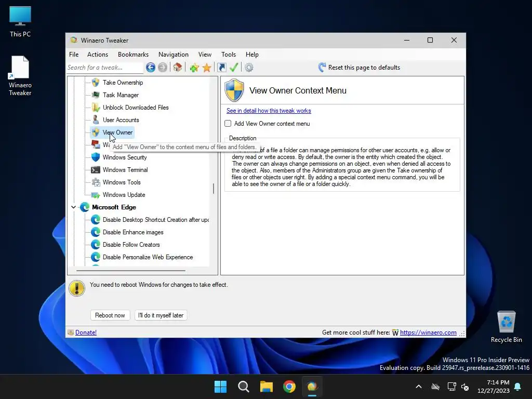
Task: Select the Microsoft Edge category heading
Action: point(114,207)
